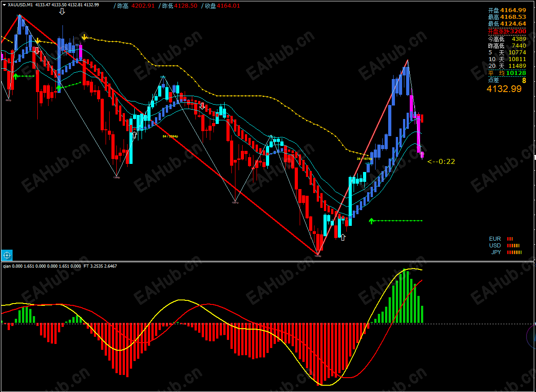Click the FT 3.2535 2.6467 indicator label
This screenshot has width=536, height=392.
pos(100,265)
